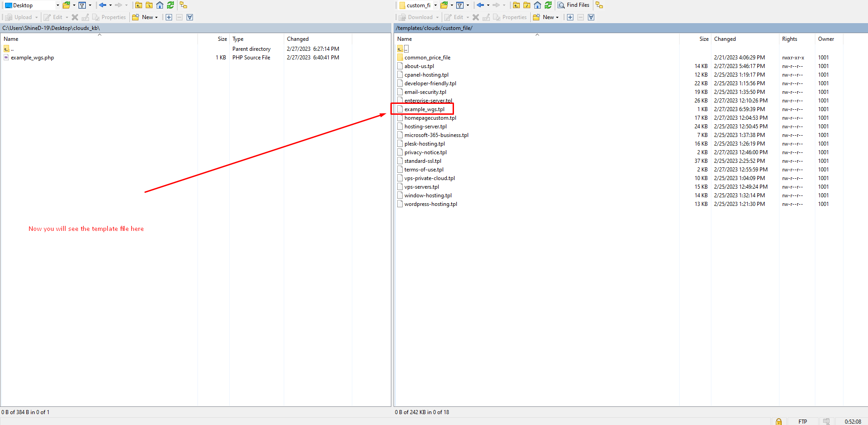Go to remote home directory icon
This screenshot has width=868, height=425.
click(x=538, y=5)
